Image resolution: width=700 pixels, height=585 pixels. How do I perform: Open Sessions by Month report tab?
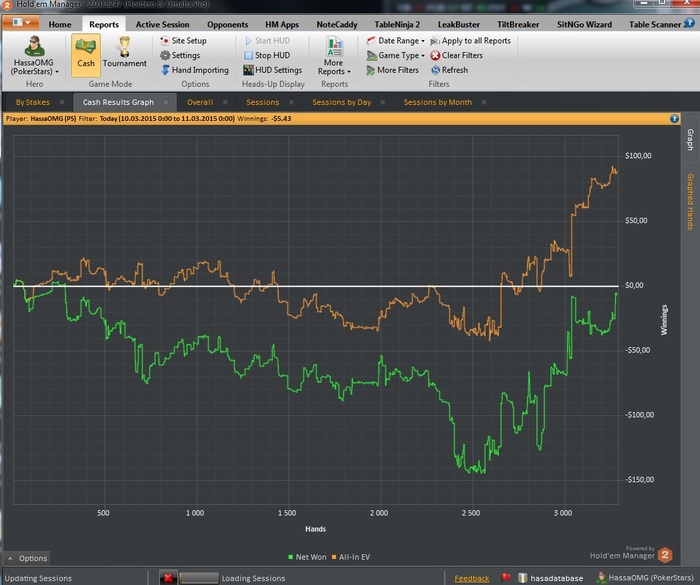point(438,102)
